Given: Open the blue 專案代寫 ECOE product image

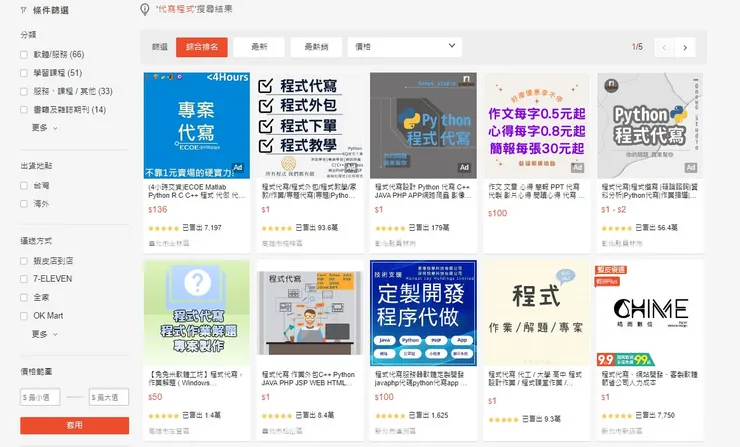Looking at the screenshot, I should pyautogui.click(x=197, y=126).
